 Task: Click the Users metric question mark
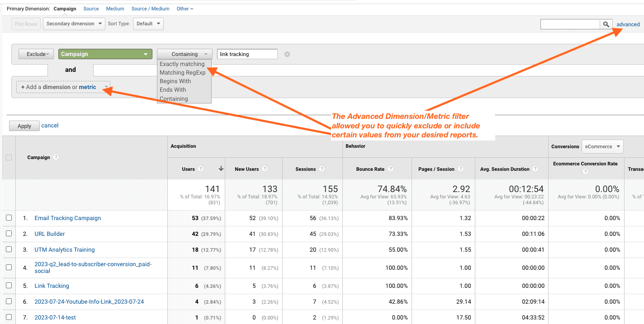201,169
